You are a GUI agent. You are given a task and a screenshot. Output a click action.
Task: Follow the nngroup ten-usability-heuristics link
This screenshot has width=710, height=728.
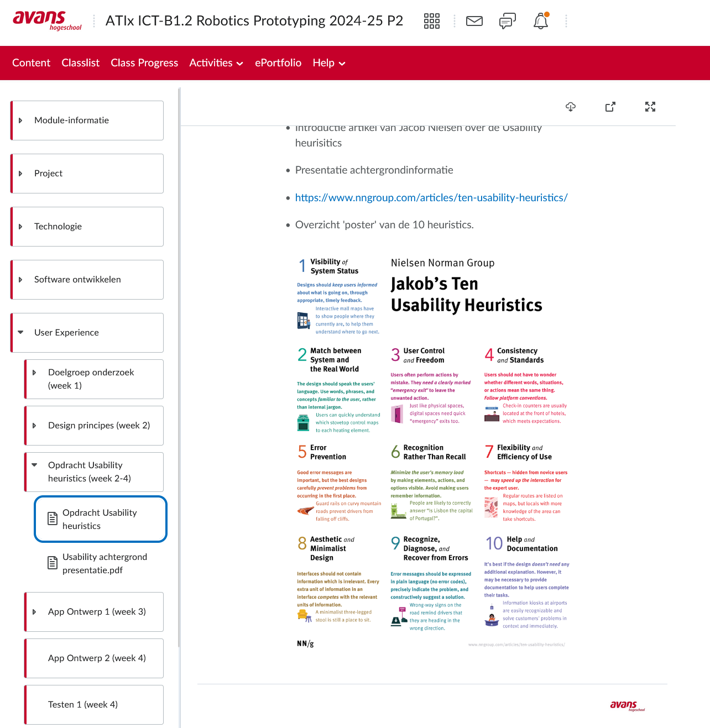[431, 197]
